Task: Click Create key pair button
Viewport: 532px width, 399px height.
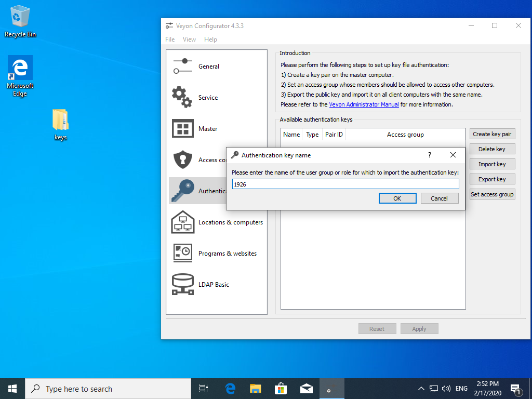Action: (492, 134)
